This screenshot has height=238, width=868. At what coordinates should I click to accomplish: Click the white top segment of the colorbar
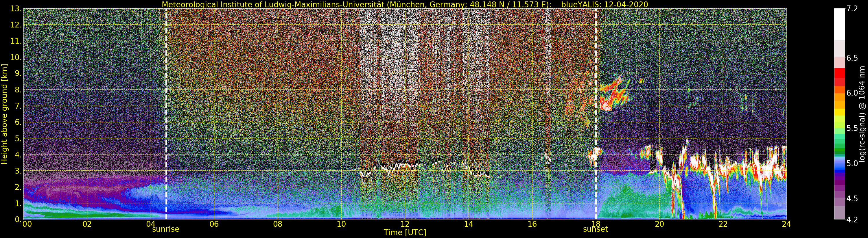(x=839, y=24)
